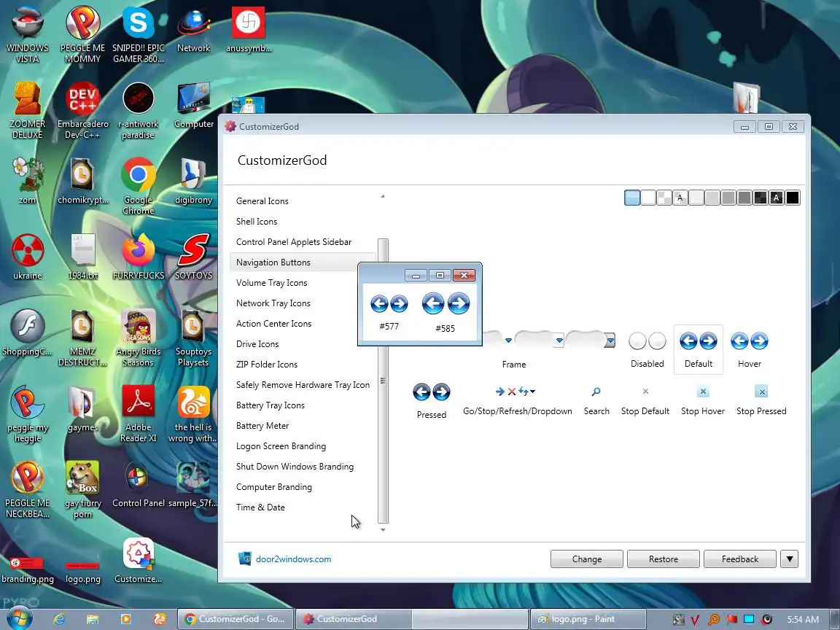
Task: Open Control Panel Applets Sidebar category
Action: (x=303, y=241)
